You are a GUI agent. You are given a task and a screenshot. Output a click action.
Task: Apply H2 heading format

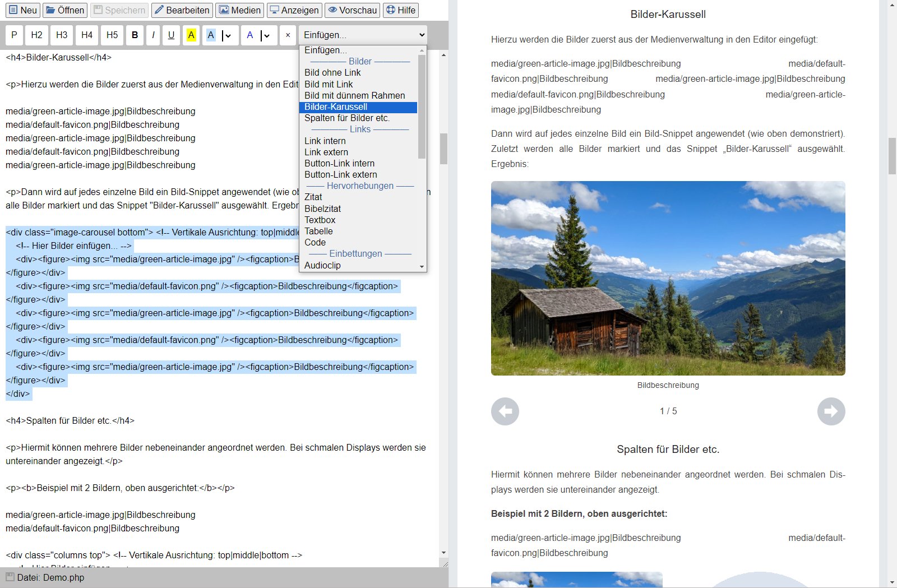[36, 35]
